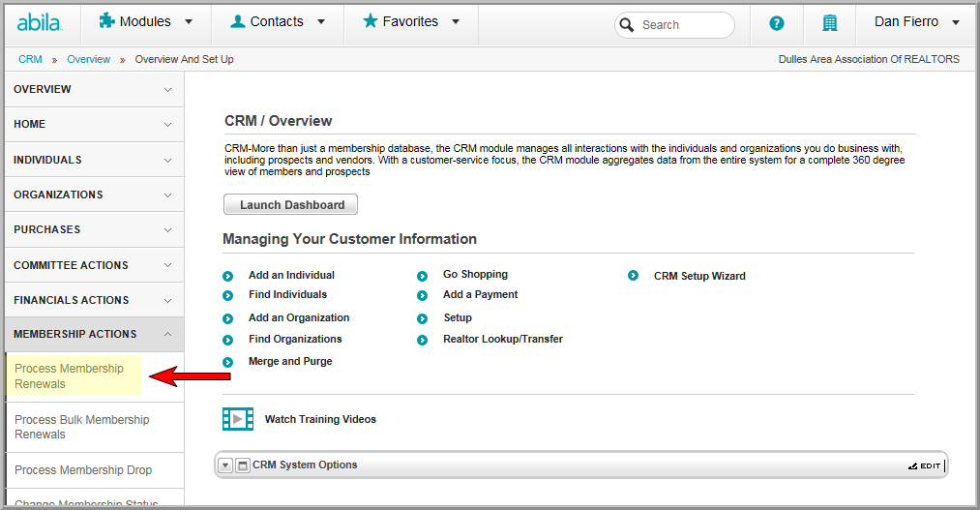980x510 pixels.
Task: Open the Dan Fierro user dropdown
Action: [956, 22]
